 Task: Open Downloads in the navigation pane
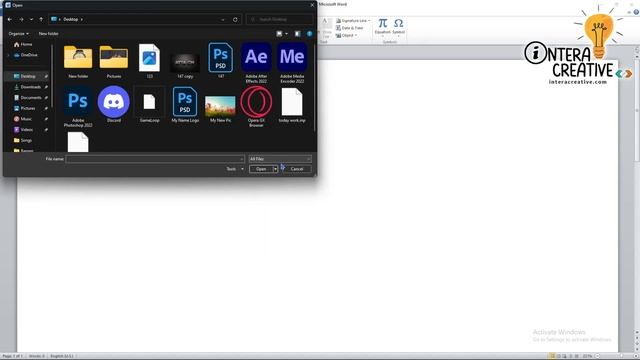28,87
